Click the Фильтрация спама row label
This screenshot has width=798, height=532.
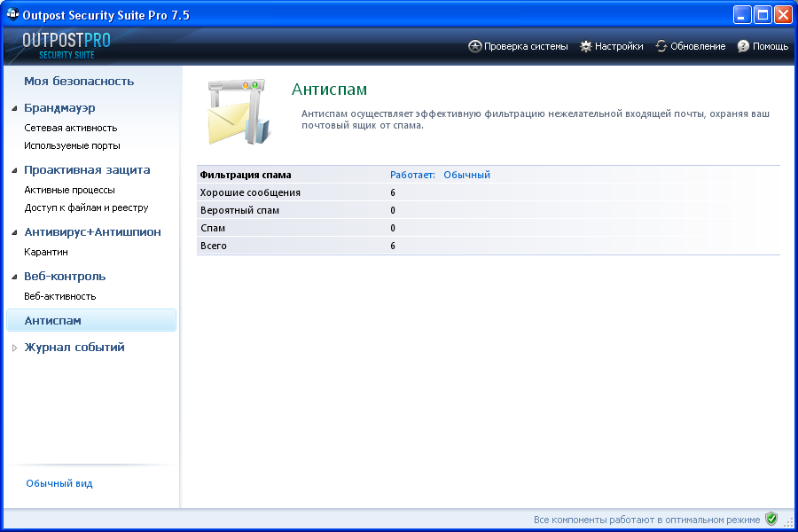click(x=246, y=175)
